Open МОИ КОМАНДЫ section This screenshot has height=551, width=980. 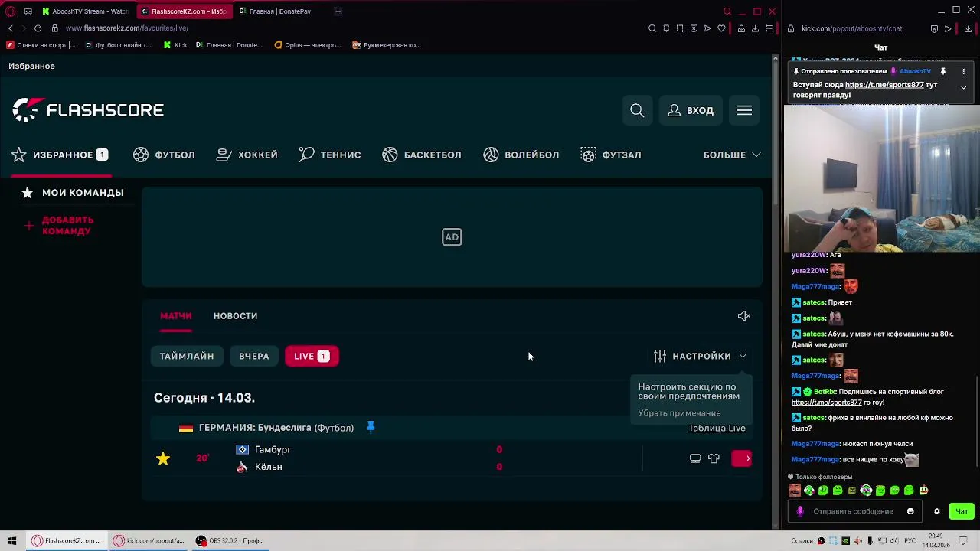click(73, 193)
